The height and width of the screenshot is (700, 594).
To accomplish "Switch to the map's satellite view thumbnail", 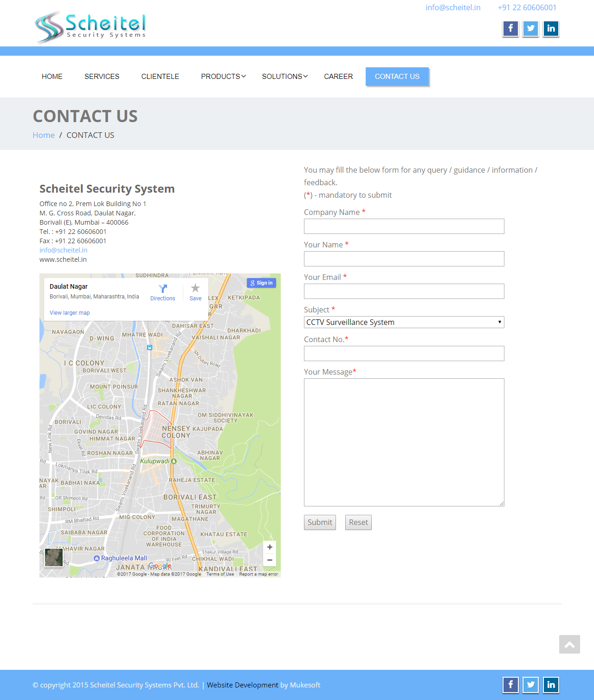I will [54, 557].
